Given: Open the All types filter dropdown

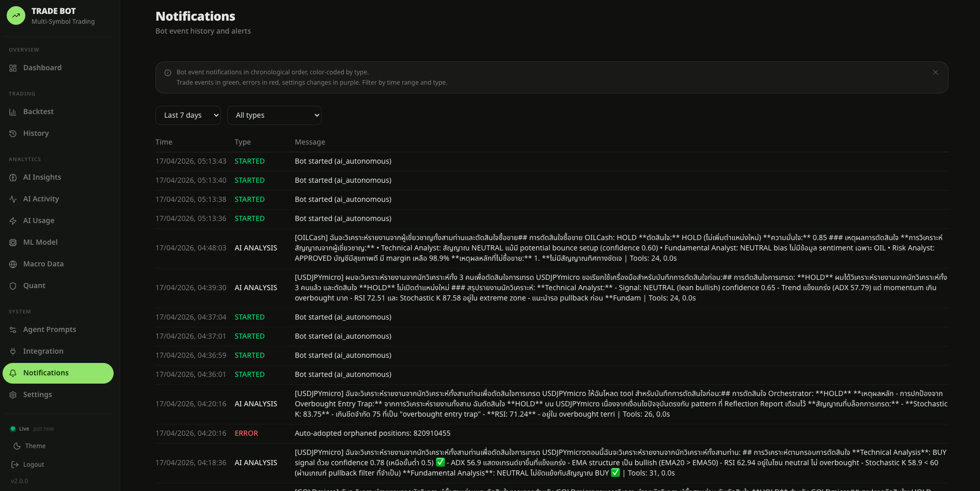Looking at the screenshot, I should coord(274,115).
